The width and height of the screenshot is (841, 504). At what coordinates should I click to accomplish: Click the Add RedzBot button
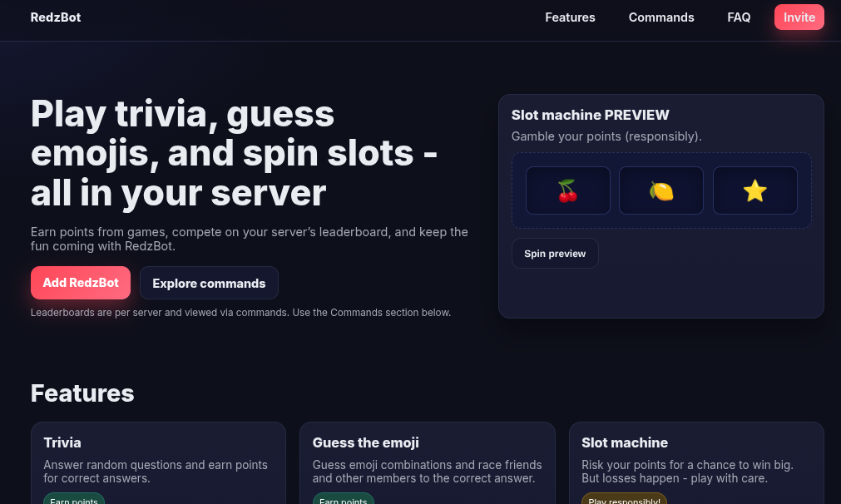(81, 283)
